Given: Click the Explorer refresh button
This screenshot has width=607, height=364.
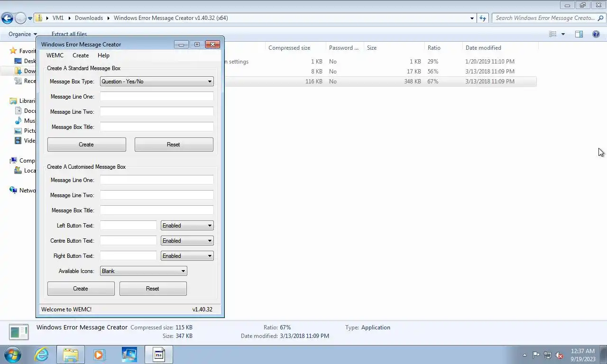Looking at the screenshot, I should coord(483,18).
